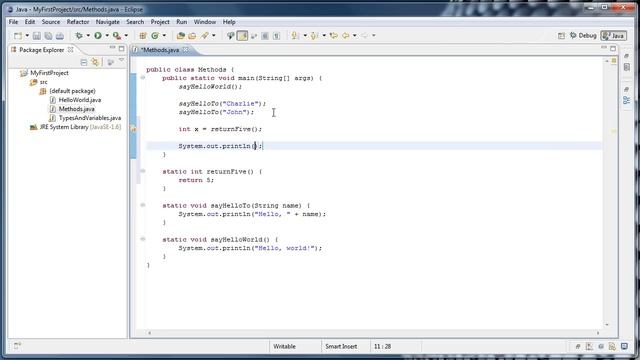Go to Last Edit Location icon
This screenshot has width=640, height=360.
coord(333,36)
